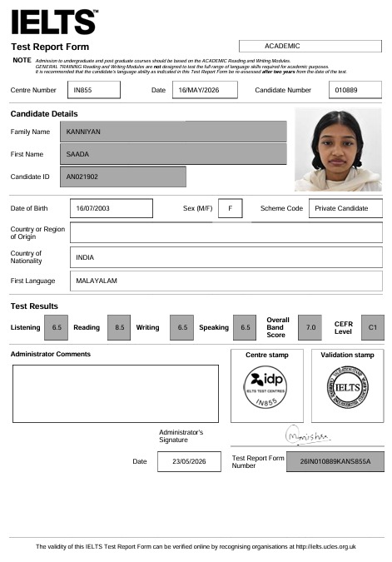The height and width of the screenshot is (562, 392).
Task: Click the Reading score 8.5 box
Action: tap(119, 327)
